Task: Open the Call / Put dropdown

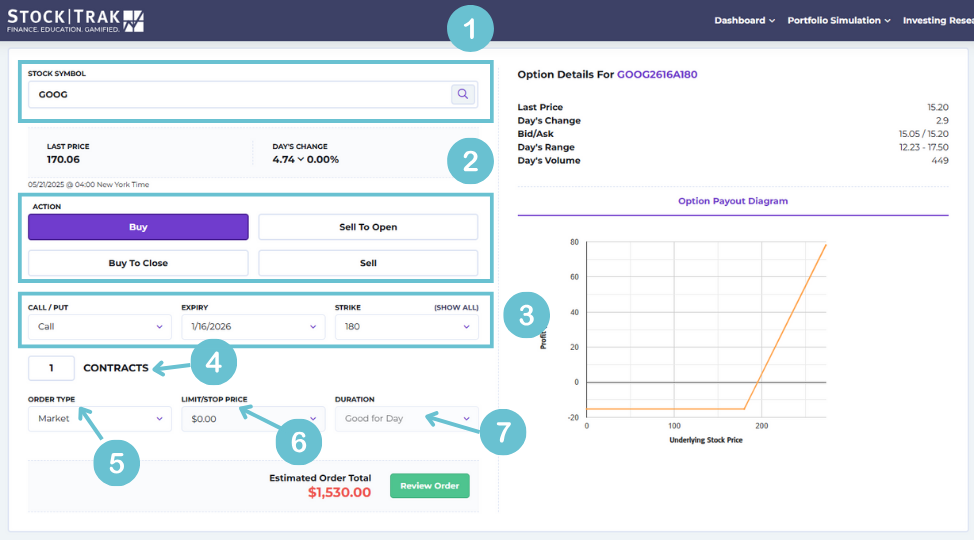Action: [99, 327]
